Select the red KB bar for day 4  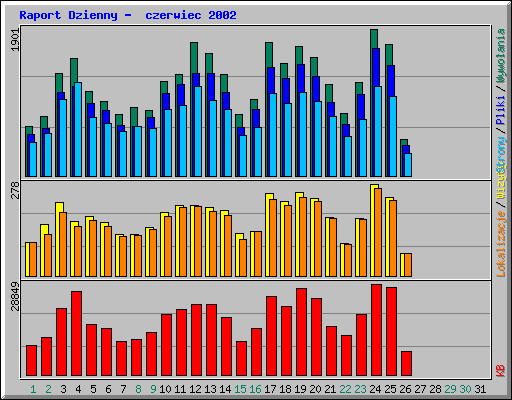76,333
